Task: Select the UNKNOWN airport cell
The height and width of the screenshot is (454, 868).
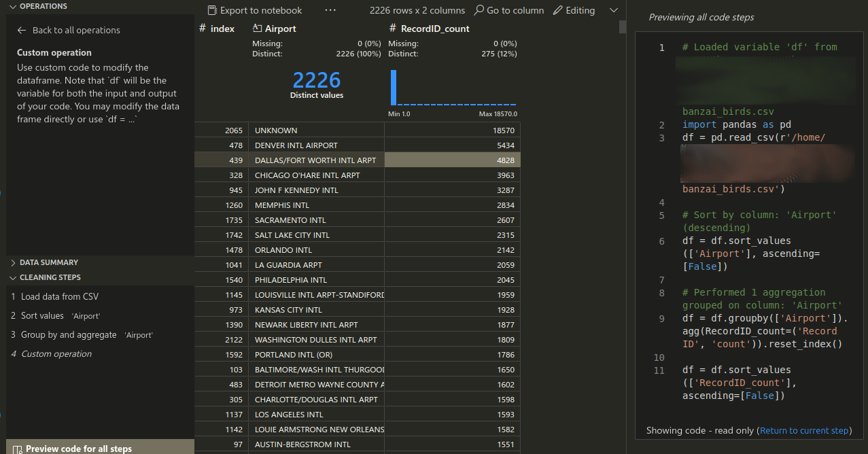Action: (x=316, y=130)
